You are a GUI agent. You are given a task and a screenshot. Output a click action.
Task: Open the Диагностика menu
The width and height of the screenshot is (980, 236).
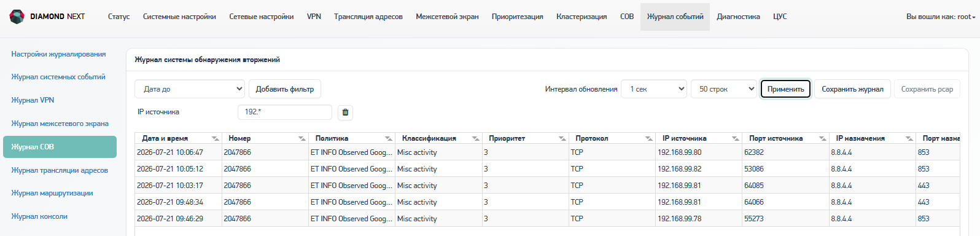pyautogui.click(x=738, y=17)
